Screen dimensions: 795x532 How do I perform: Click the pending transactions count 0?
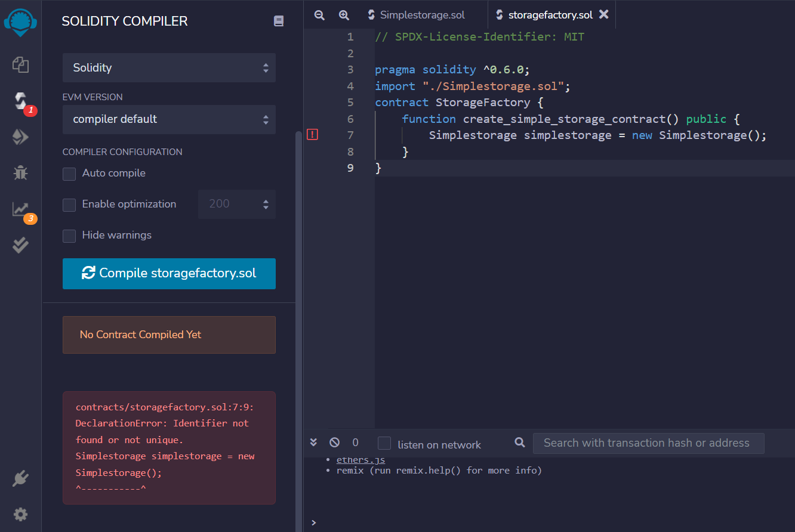[x=356, y=443]
